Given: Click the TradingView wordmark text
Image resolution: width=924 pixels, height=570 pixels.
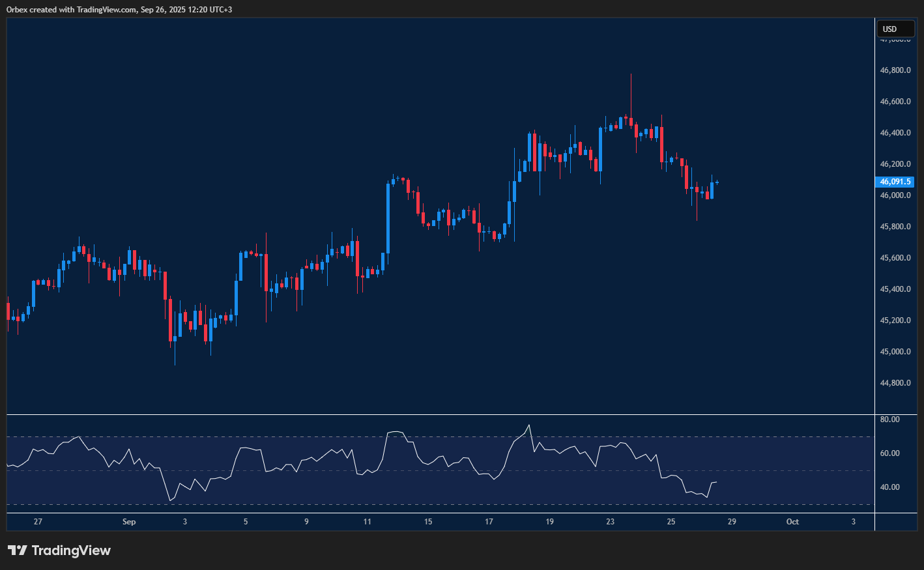Looking at the screenshot, I should point(71,550).
